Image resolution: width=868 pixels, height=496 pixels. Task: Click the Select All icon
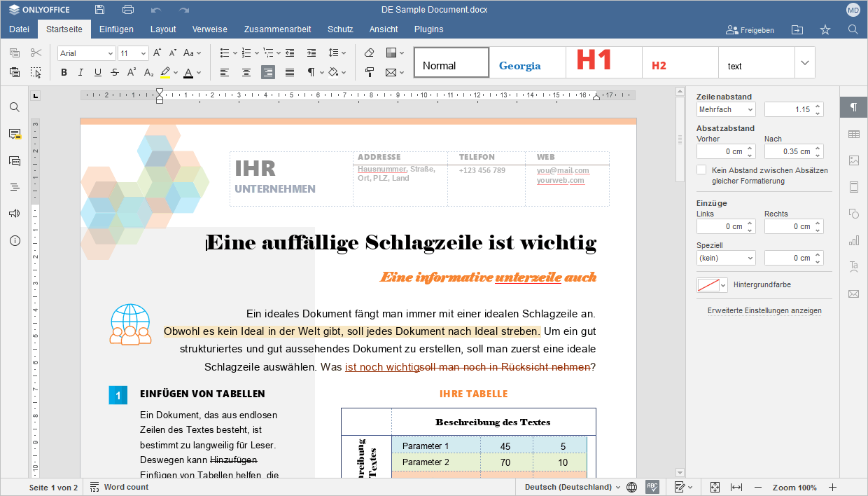[x=36, y=72]
